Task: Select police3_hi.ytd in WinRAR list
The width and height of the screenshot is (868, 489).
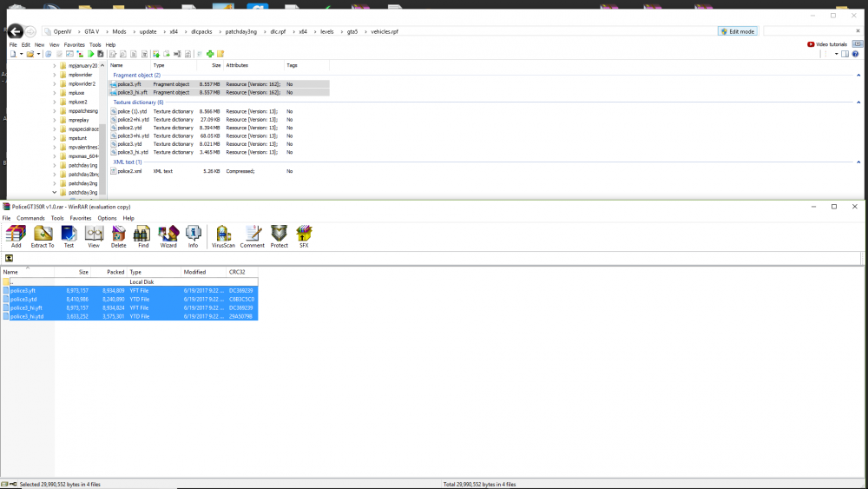Action: click(129, 316)
